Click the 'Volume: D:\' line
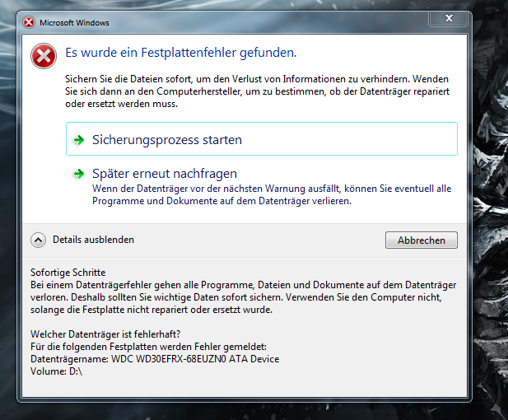The width and height of the screenshot is (508, 420). 56,371
